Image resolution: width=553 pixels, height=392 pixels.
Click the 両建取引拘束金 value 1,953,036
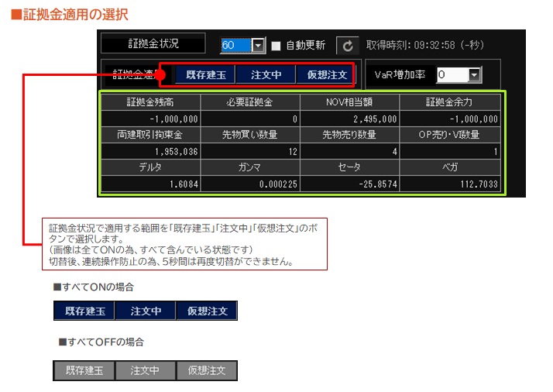[x=150, y=151]
